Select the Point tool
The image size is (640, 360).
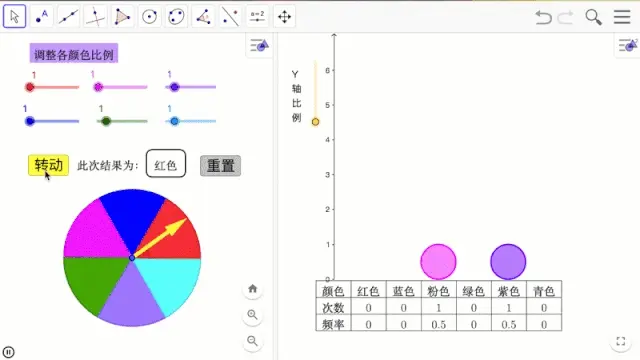click(42, 16)
